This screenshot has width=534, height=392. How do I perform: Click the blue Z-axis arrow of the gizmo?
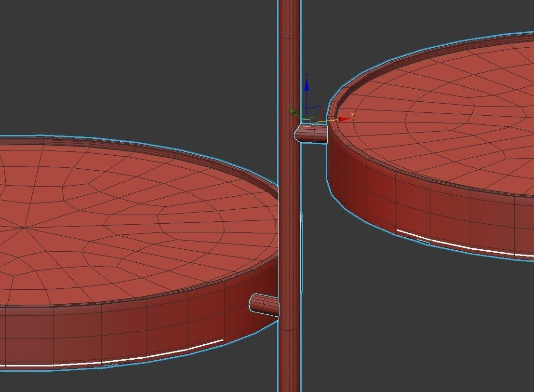307,84
